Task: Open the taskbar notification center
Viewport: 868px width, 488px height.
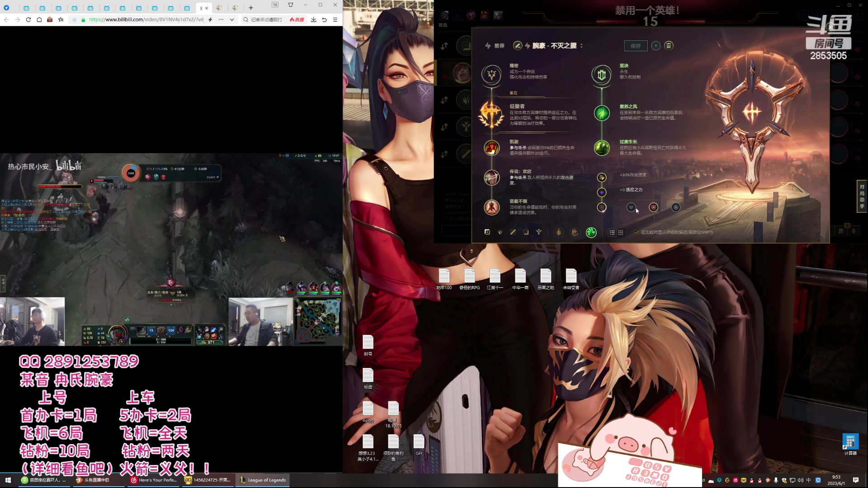Action: 856,480
